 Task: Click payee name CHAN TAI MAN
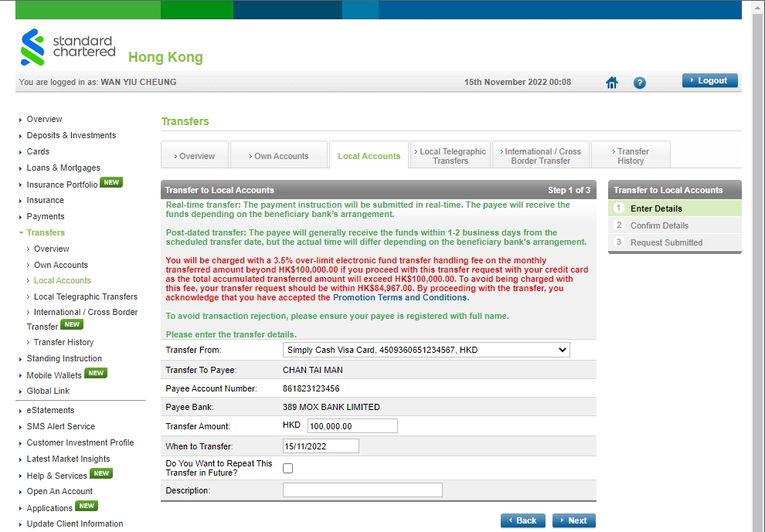coord(313,370)
